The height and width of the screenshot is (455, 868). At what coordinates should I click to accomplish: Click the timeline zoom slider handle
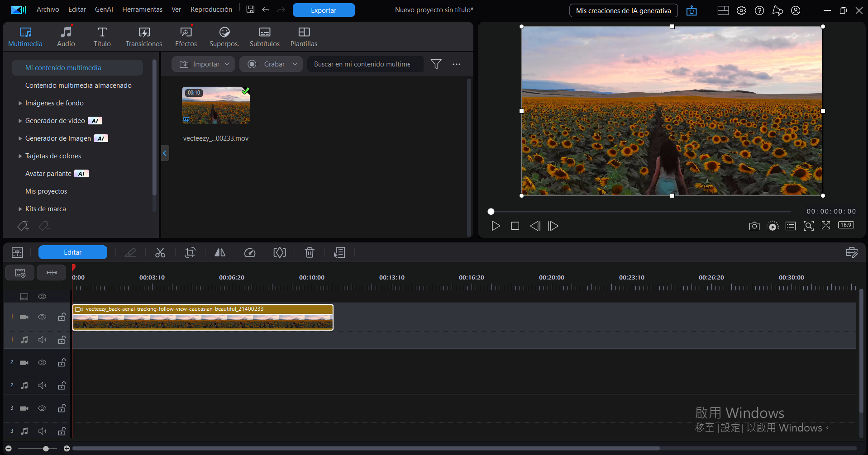pos(46,449)
